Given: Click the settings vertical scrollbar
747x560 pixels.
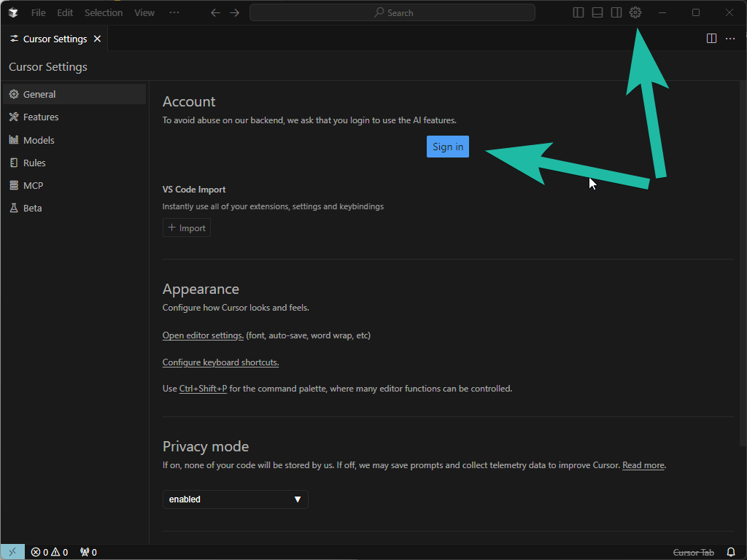Looking at the screenshot, I should point(743,263).
